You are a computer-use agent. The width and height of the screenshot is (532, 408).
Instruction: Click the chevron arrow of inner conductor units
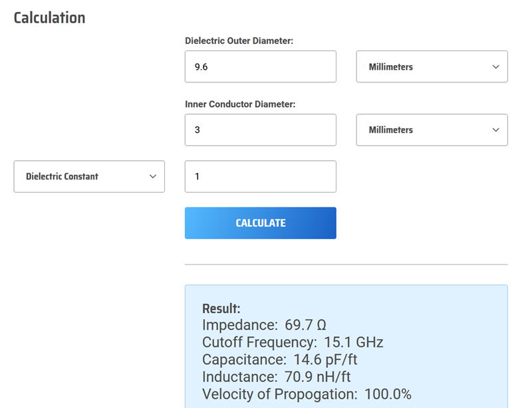point(495,130)
